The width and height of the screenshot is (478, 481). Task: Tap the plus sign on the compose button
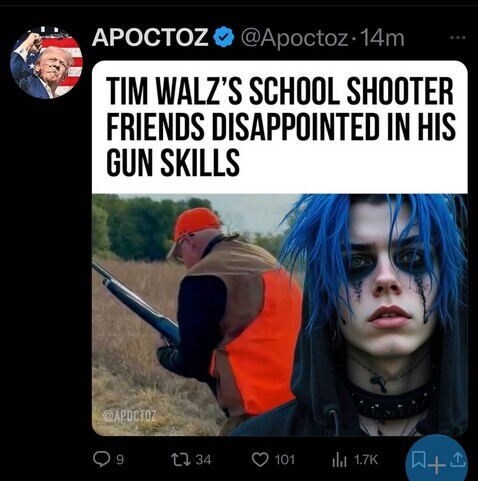(438, 466)
